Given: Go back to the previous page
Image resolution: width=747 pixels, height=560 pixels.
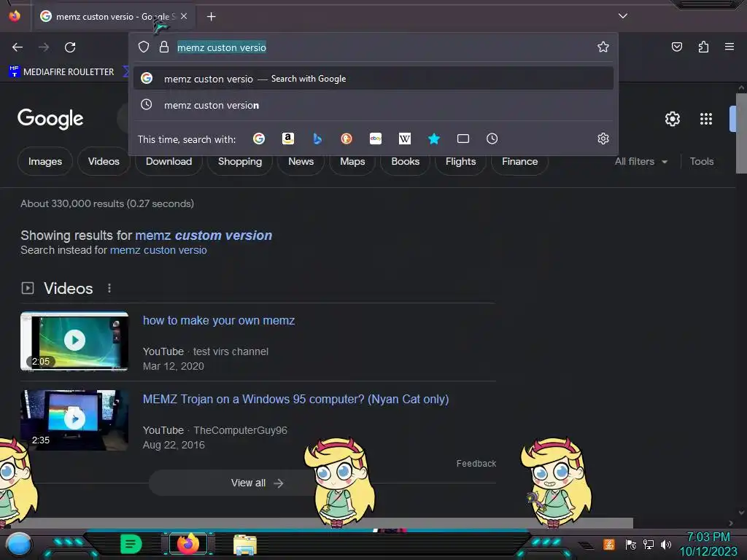Looking at the screenshot, I should point(18,47).
